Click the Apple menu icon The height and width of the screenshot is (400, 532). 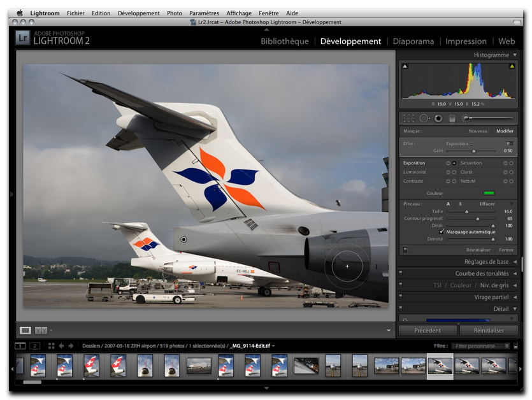(x=20, y=13)
